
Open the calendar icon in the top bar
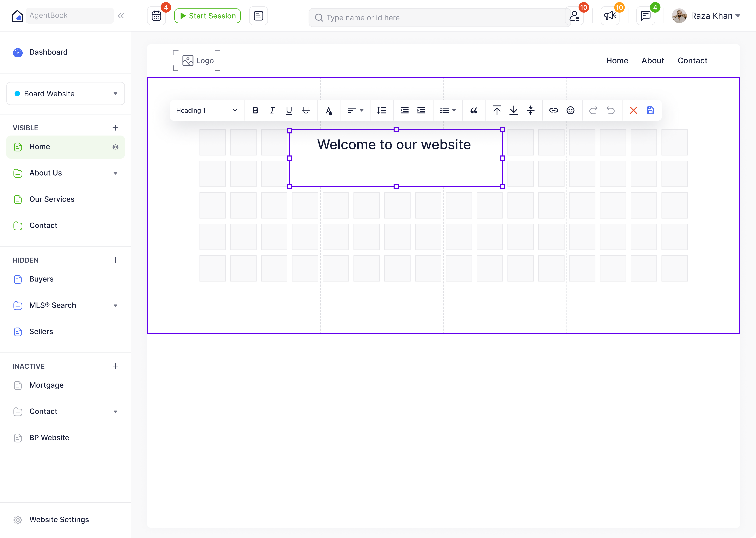coord(156,16)
